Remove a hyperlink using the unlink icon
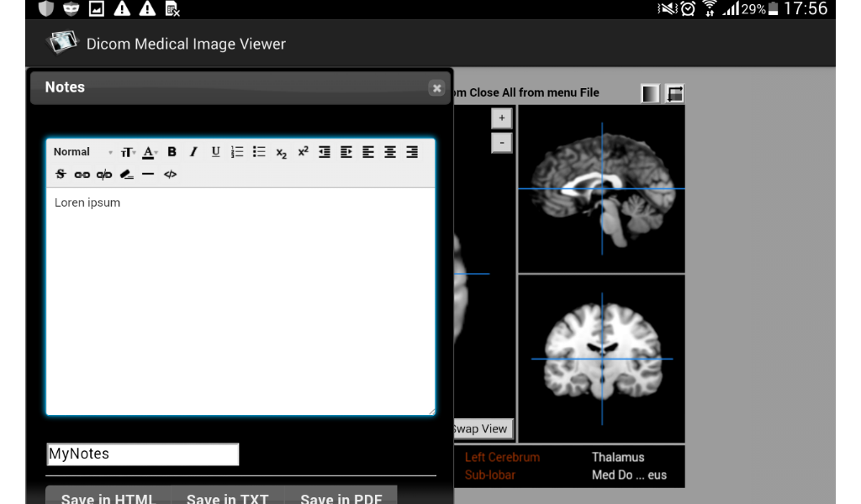Image resolution: width=861 pixels, height=504 pixels. pos(103,174)
